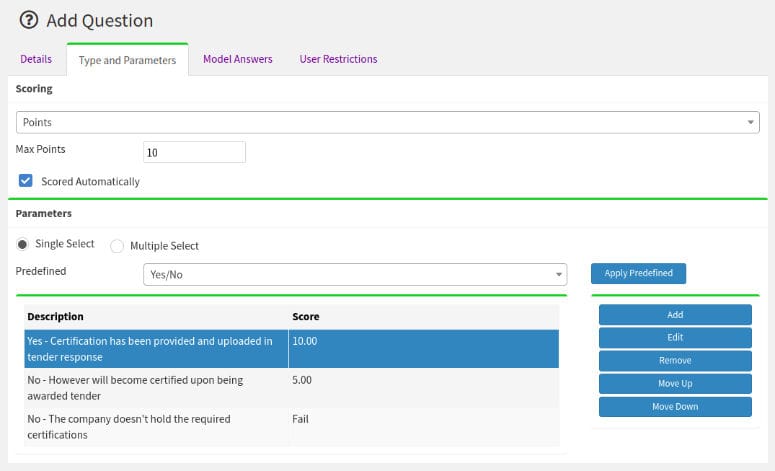Switch to the Details tab
Image resolution: width=775 pixels, height=471 pixels.
tap(36, 60)
